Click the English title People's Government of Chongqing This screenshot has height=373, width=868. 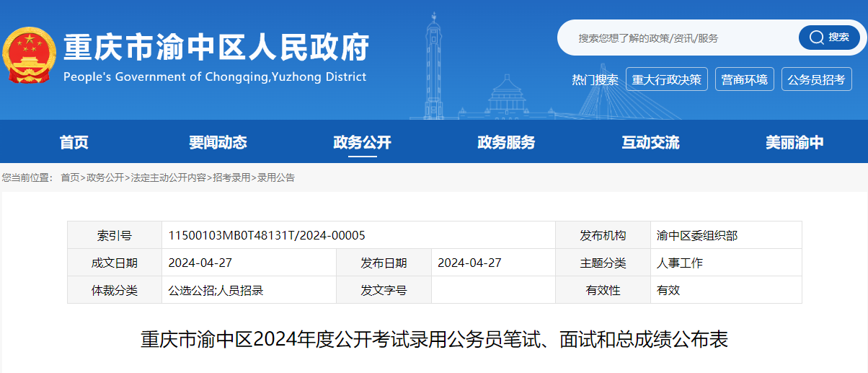click(x=215, y=76)
